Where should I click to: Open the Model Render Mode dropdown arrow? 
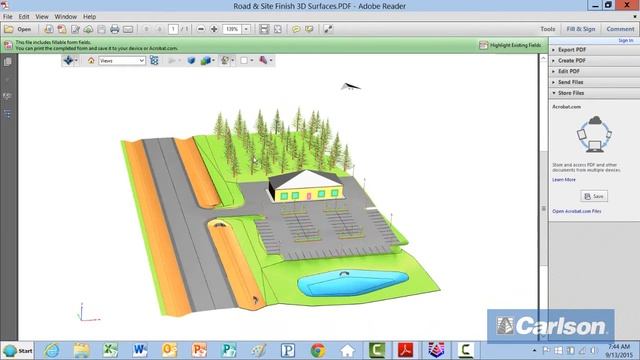click(213, 60)
